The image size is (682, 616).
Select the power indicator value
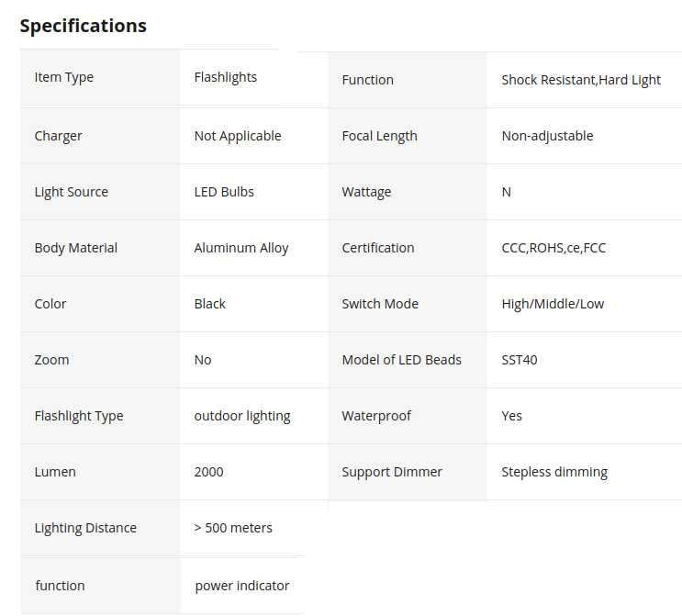(x=242, y=586)
